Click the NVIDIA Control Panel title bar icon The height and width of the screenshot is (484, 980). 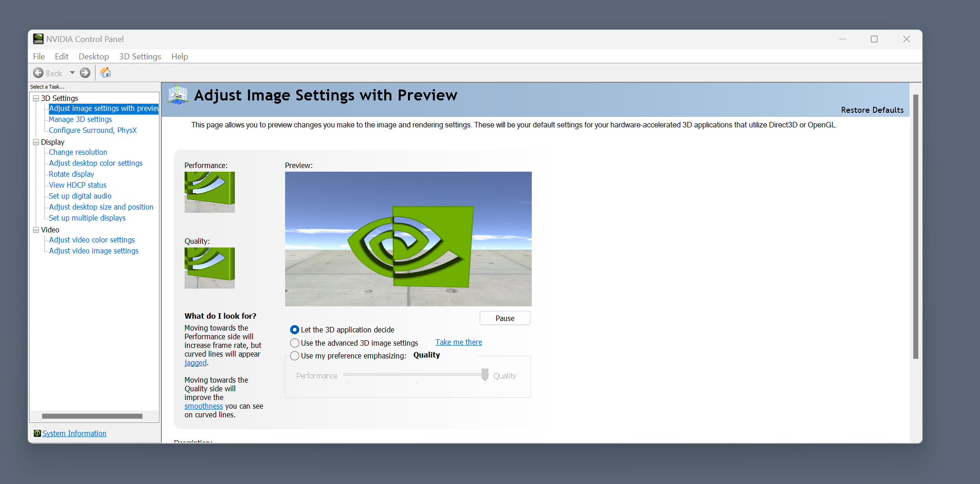tap(38, 39)
